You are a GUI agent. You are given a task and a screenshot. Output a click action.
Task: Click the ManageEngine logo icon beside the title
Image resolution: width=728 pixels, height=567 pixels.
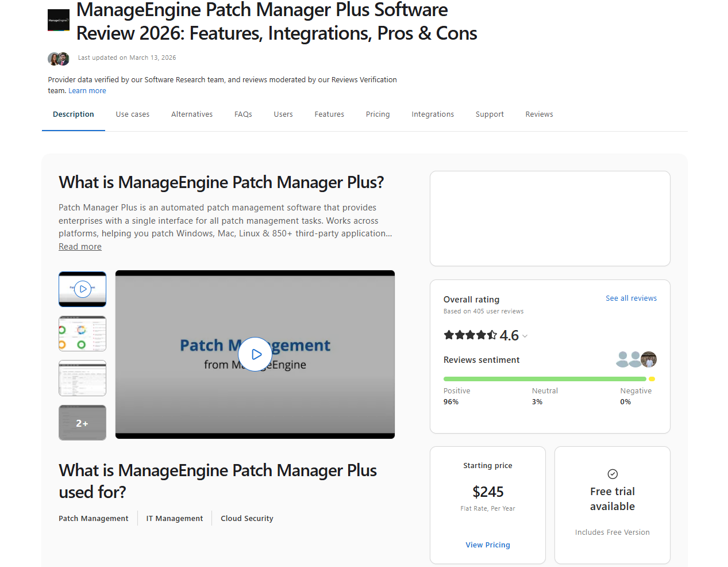point(59,20)
